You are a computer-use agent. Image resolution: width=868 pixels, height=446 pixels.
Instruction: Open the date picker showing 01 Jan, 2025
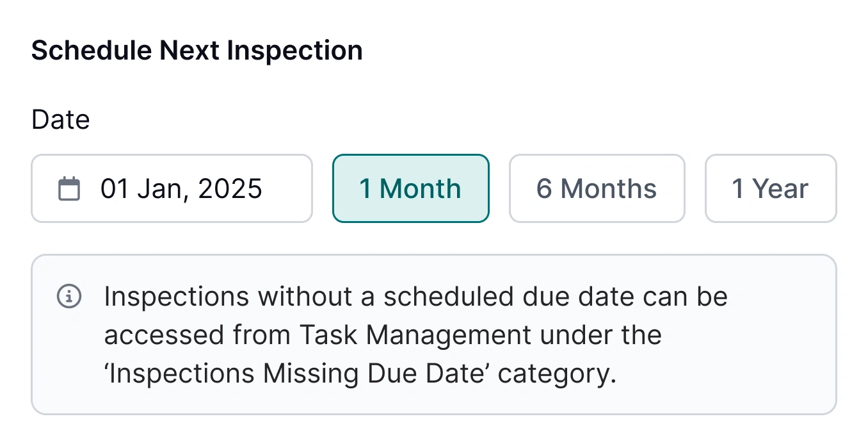[x=172, y=188]
